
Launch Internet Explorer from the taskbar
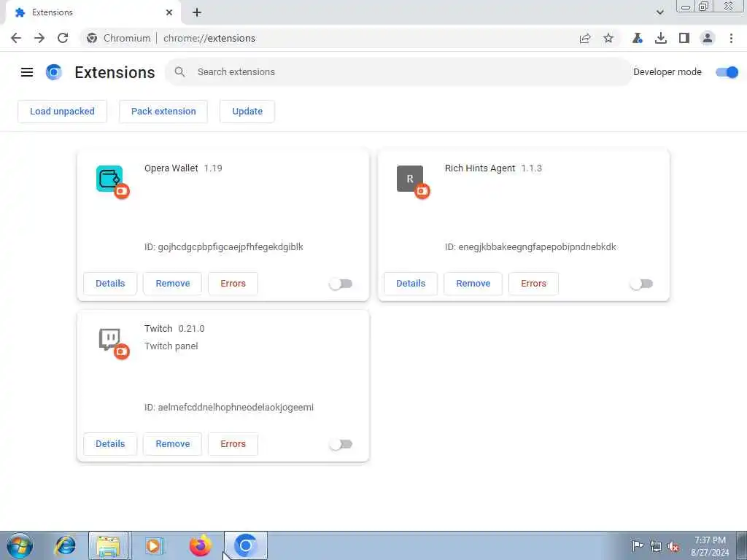[65, 545]
